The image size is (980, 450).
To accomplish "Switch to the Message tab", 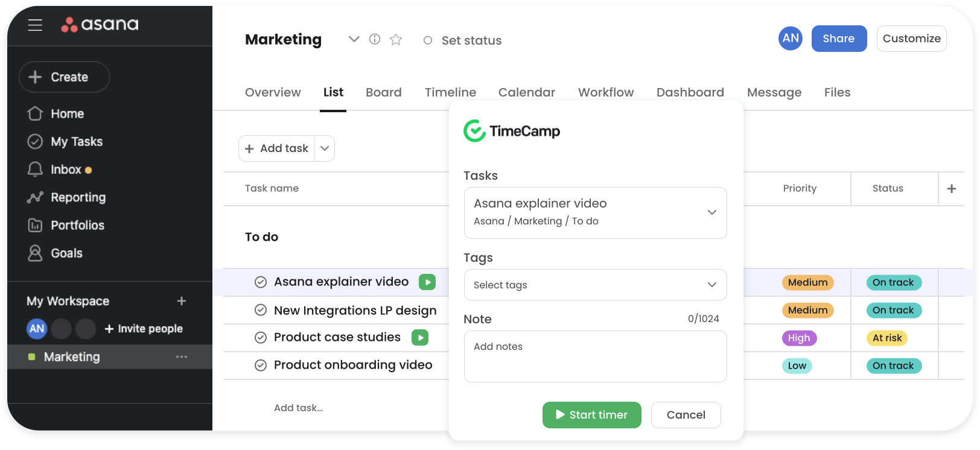I will [774, 92].
